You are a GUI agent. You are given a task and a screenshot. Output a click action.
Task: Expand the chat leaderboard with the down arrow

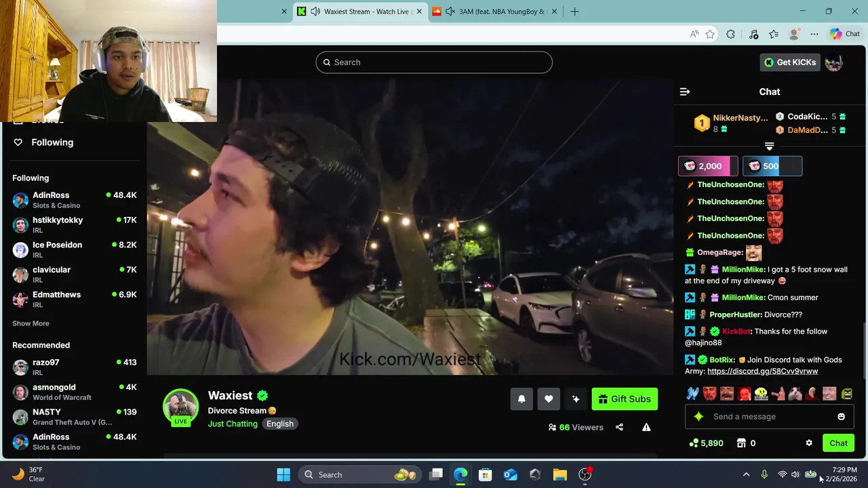pyautogui.click(x=769, y=146)
